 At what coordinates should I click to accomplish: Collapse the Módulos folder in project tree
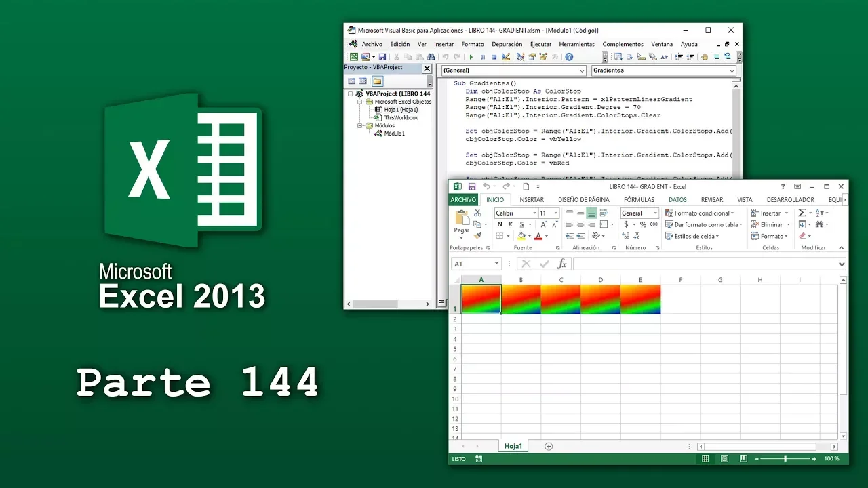coord(360,125)
